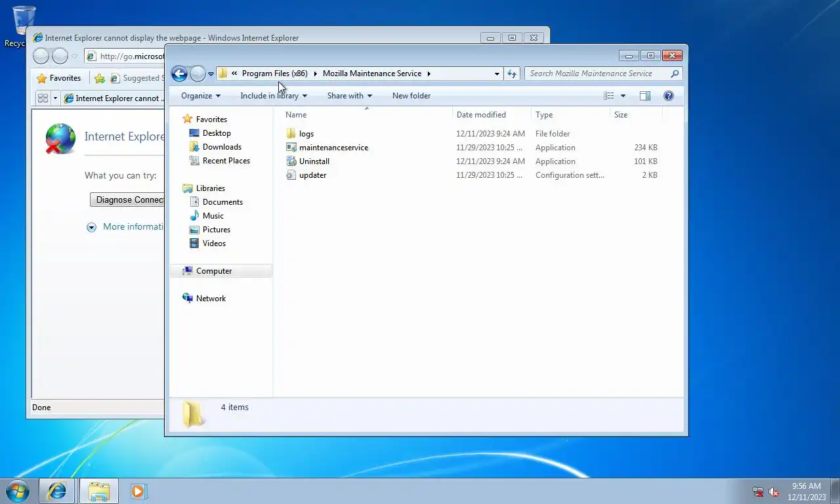Click the search magnifier icon
The height and width of the screenshot is (504, 840).
675,73
